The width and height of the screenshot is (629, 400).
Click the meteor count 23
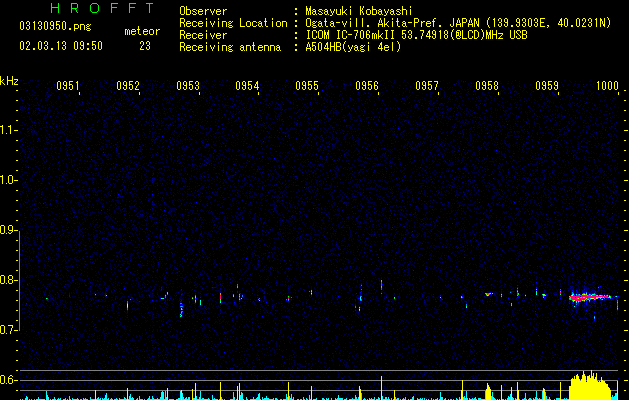click(145, 46)
